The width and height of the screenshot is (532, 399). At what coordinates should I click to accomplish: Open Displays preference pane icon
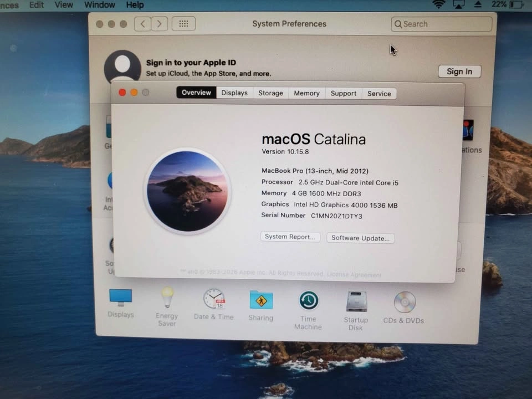click(x=121, y=297)
